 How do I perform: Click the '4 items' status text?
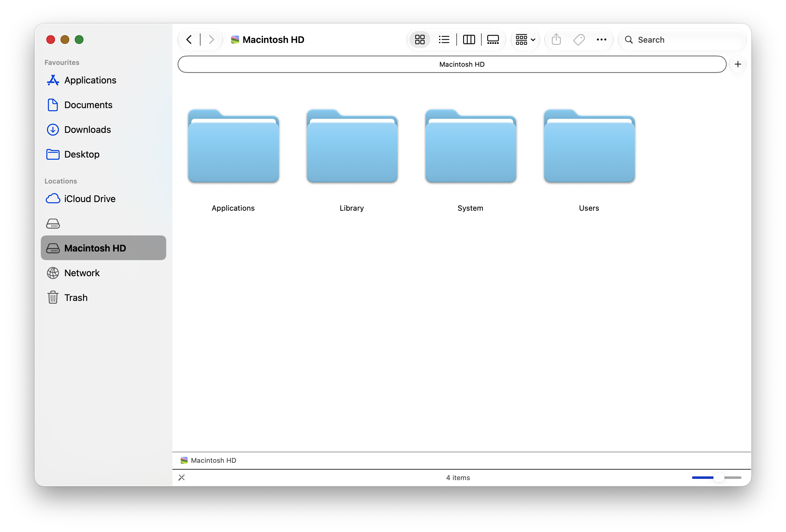pos(458,477)
